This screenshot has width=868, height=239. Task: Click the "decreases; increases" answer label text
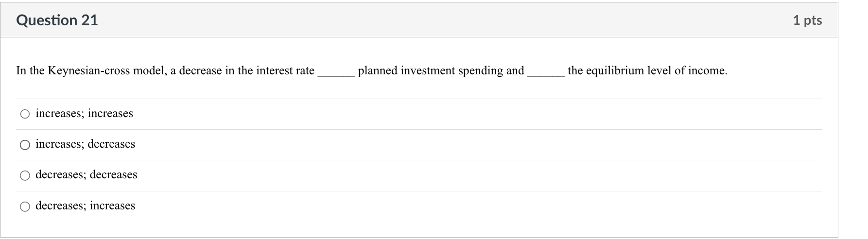tap(86, 206)
